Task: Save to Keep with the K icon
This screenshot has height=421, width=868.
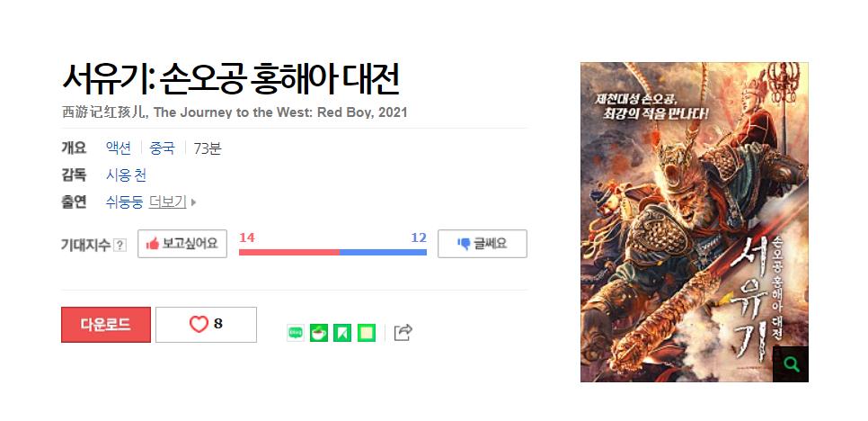Action: pyautogui.click(x=342, y=332)
